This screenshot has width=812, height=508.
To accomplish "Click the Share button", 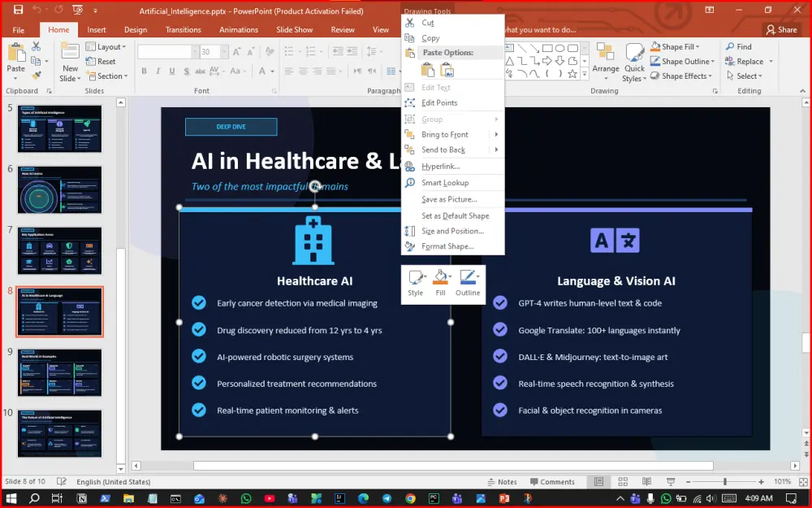I will click(x=781, y=29).
